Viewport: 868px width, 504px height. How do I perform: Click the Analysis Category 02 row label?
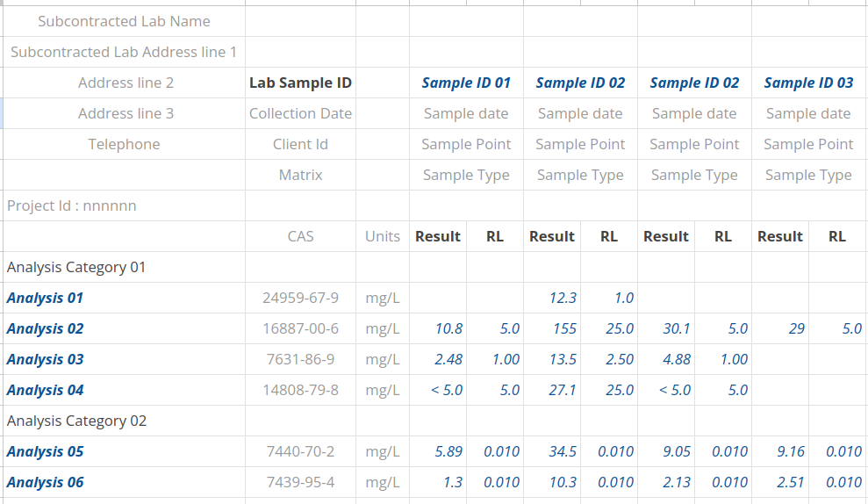pyautogui.click(x=76, y=421)
